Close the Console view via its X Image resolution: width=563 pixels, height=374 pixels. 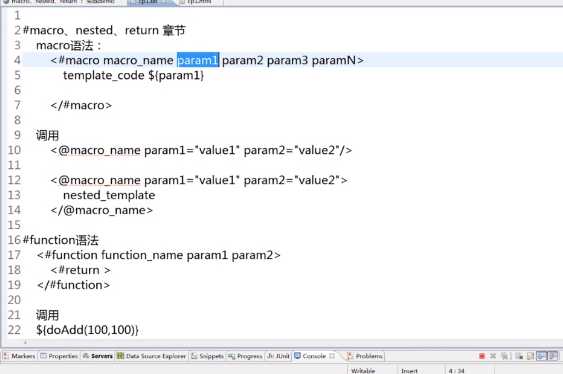(x=332, y=356)
